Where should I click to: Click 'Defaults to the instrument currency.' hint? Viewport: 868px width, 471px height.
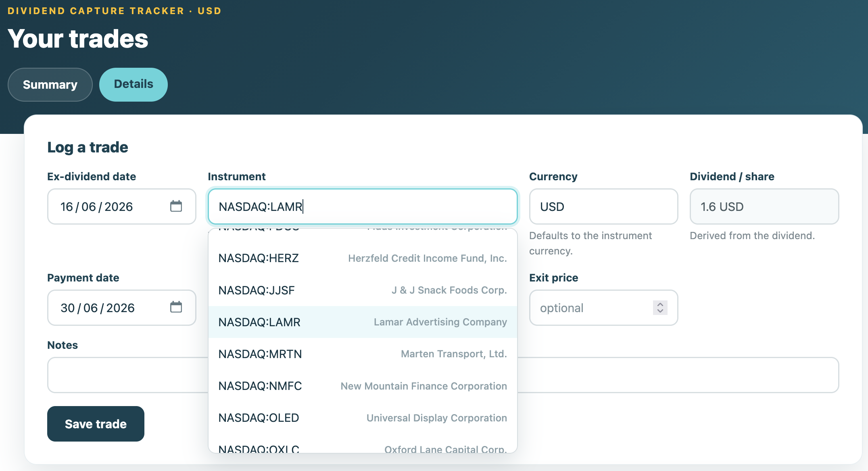click(x=590, y=243)
